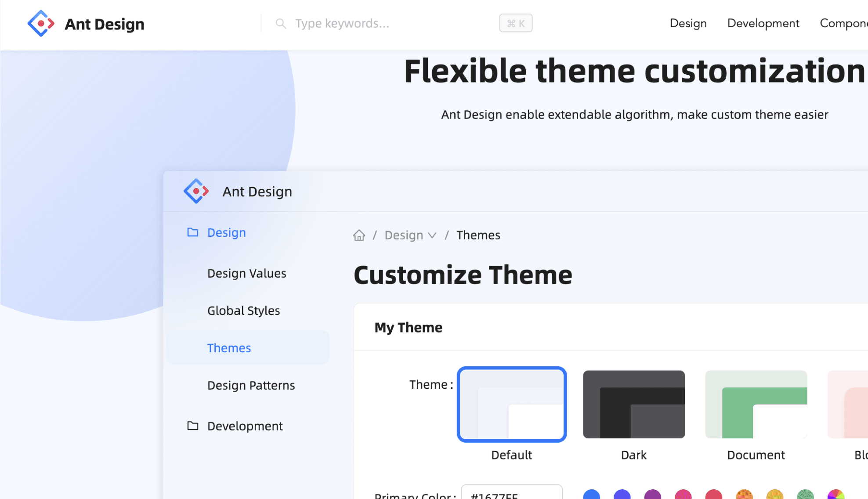This screenshot has width=868, height=499.
Task: Open the Design breadcrumb dropdown arrow
Action: click(x=432, y=235)
